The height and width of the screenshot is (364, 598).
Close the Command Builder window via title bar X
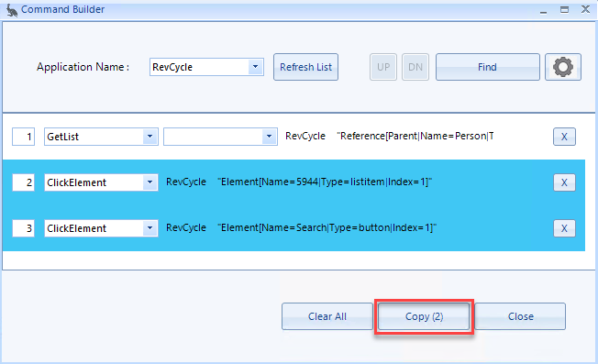[585, 9]
